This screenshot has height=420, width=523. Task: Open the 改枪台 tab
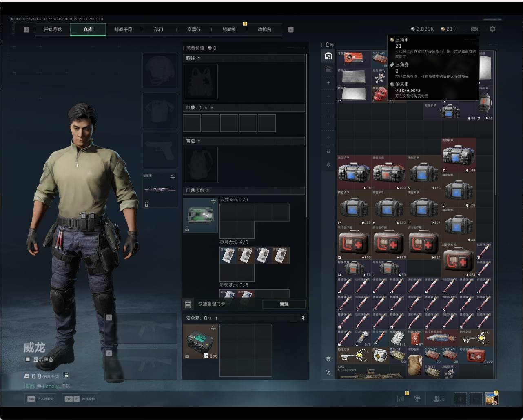tap(264, 29)
